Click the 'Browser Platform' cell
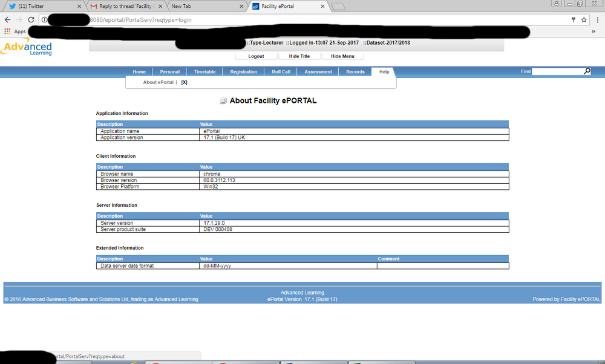Screen dimensions: 605x364 (x=148, y=187)
